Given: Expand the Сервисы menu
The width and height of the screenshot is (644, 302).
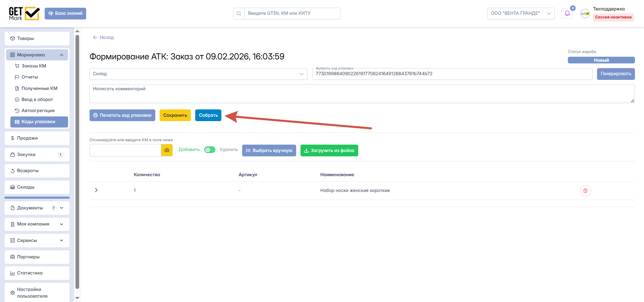Looking at the screenshot, I should pyautogui.click(x=37, y=241).
